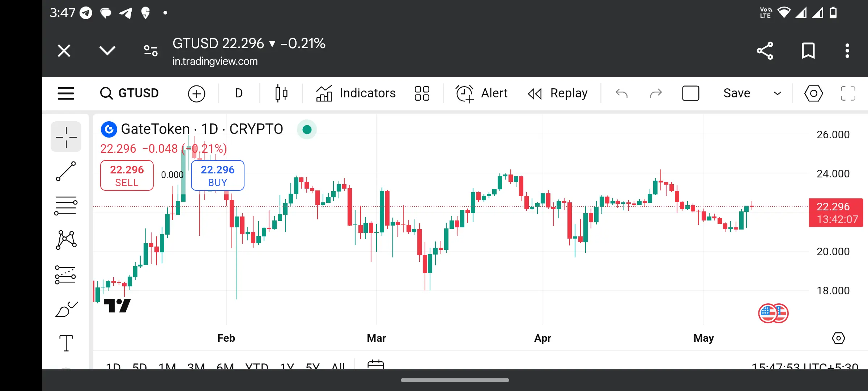
Task: Click the 26.000 price scale label
Action: coord(833,135)
